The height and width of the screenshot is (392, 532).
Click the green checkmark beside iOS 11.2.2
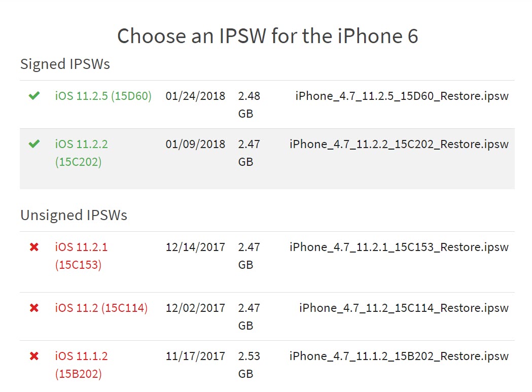click(x=34, y=144)
